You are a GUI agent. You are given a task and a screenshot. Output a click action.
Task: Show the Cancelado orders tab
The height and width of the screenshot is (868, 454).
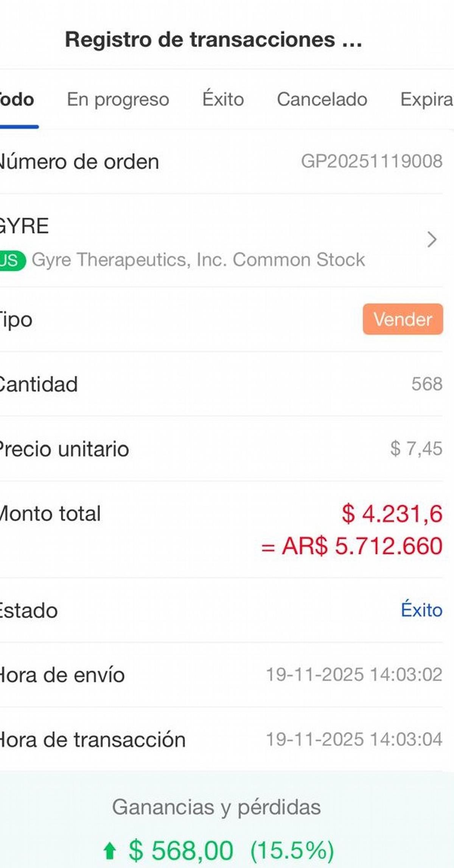pos(322,100)
